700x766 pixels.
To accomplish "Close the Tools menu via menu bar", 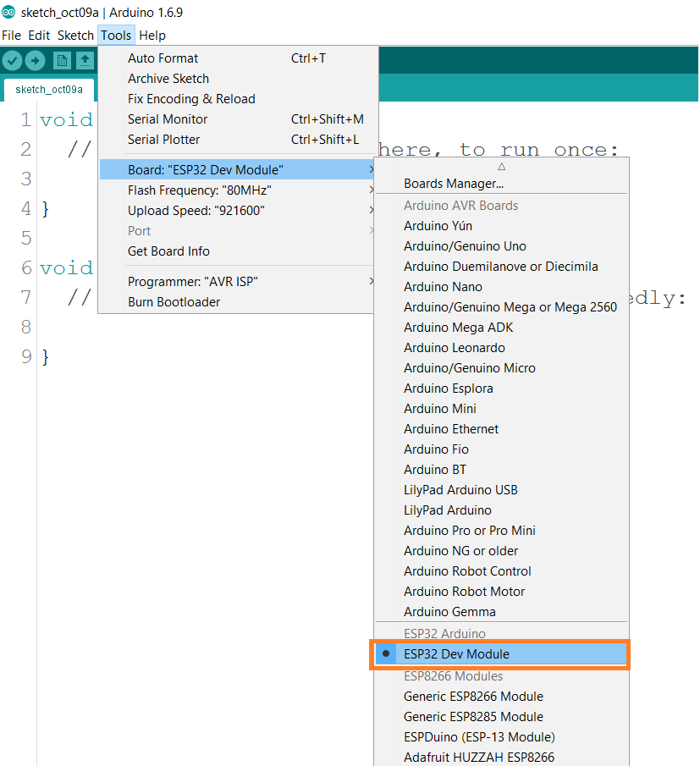I will click(x=116, y=36).
